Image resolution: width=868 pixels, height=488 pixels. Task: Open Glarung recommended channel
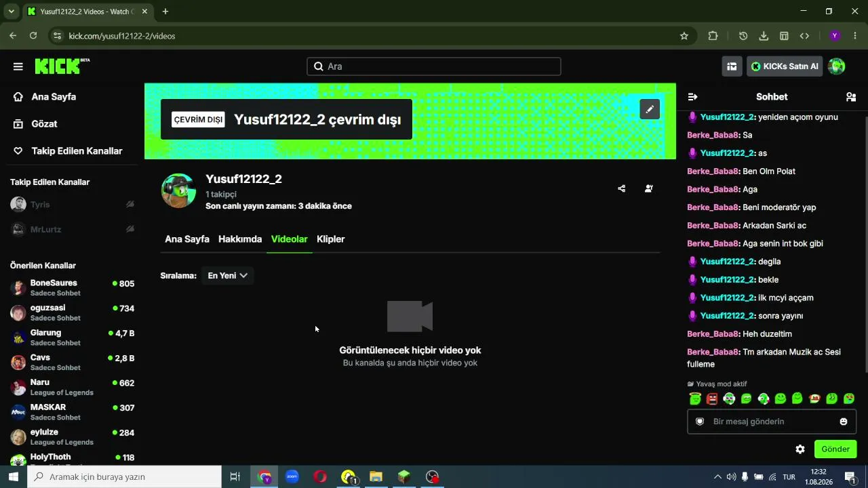click(72, 338)
